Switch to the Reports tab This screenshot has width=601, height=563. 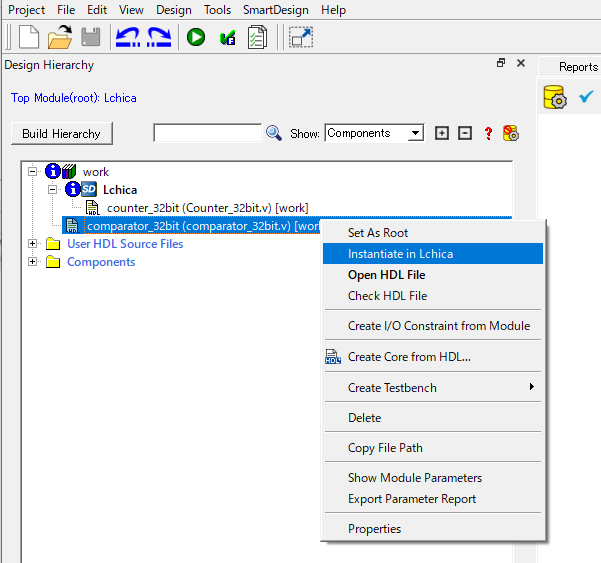[577, 67]
